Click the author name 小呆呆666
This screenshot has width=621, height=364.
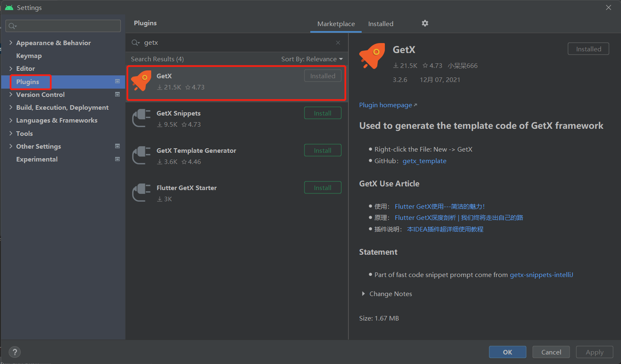[x=462, y=65]
